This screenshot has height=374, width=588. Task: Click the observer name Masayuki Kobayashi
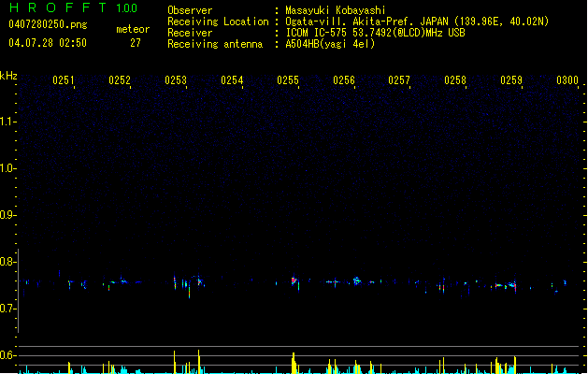[336, 10]
